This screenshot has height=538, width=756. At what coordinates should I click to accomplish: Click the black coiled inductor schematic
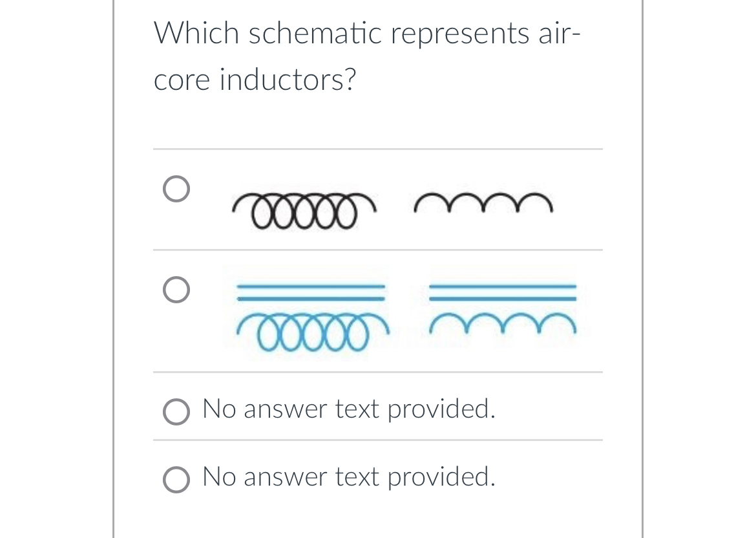pos(304,210)
